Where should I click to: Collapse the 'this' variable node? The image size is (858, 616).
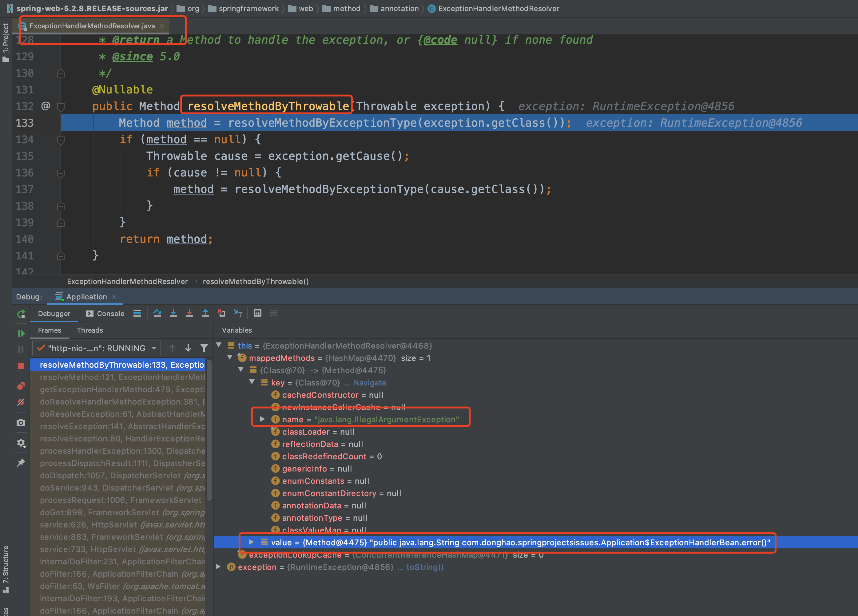pos(219,345)
